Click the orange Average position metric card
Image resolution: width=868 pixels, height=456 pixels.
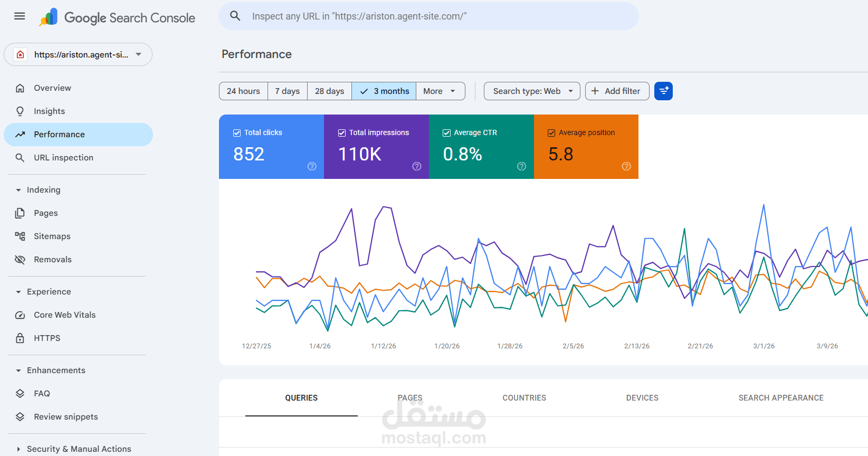[586, 147]
